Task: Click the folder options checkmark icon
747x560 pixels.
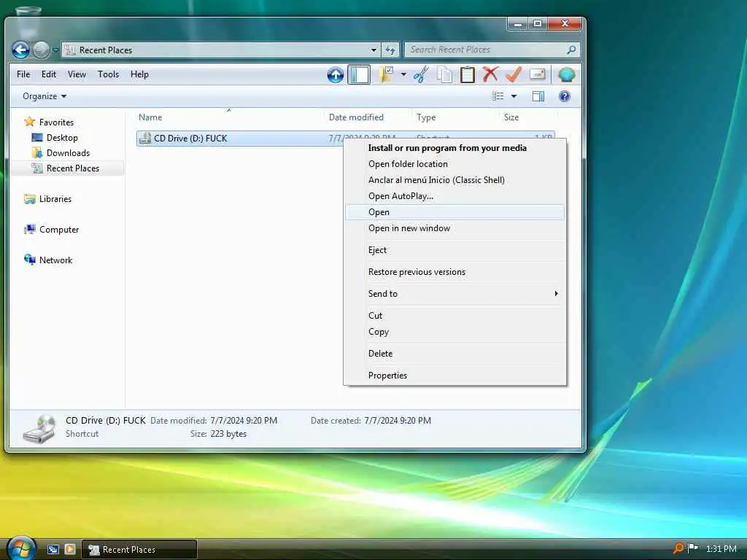Action: [x=386, y=75]
